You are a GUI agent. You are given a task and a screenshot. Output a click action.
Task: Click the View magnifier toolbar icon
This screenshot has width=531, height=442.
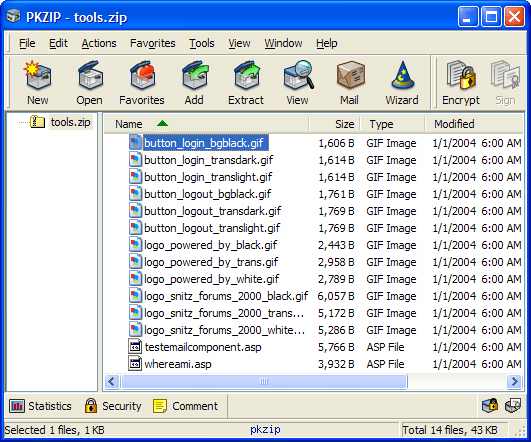(x=298, y=76)
